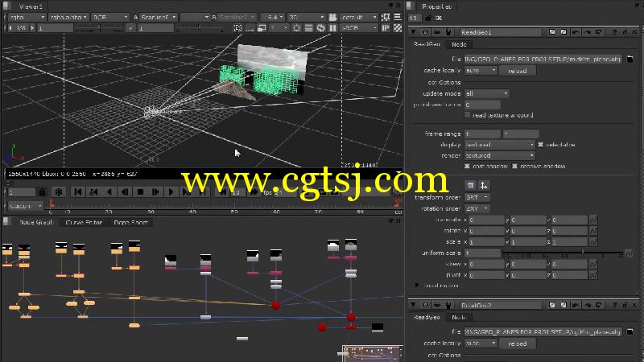Image resolution: width=644 pixels, height=362 pixels.
Task: Open the Custom frame range dropdown in timeline
Action: click(26, 206)
